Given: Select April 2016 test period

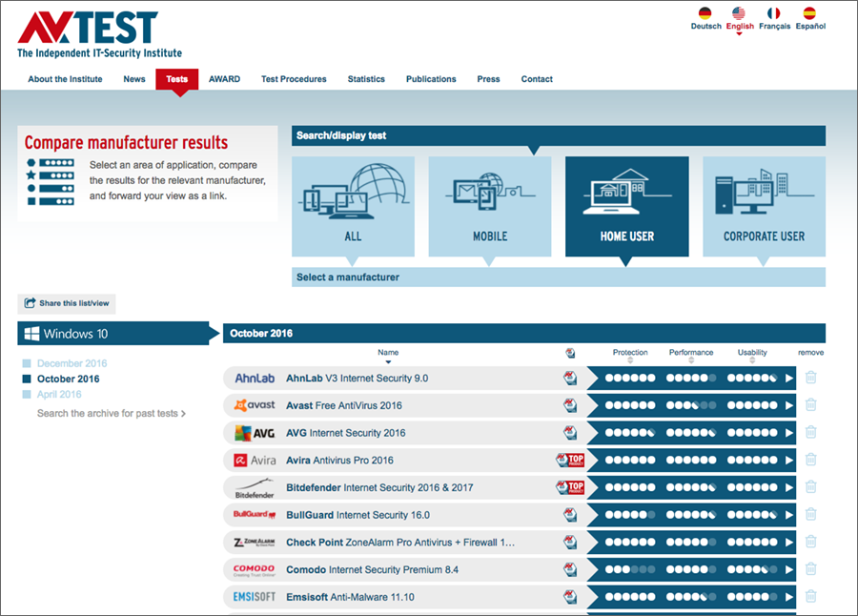Looking at the screenshot, I should (x=58, y=394).
